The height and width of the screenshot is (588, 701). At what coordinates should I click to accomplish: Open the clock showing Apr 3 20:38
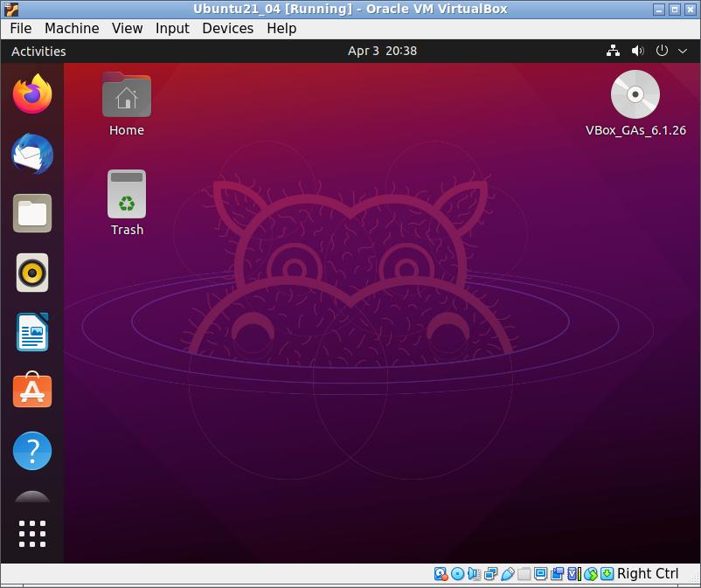(382, 51)
